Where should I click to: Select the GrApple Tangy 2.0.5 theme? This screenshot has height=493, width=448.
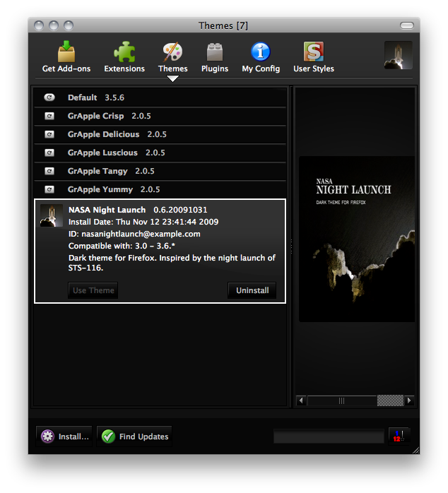(x=160, y=171)
